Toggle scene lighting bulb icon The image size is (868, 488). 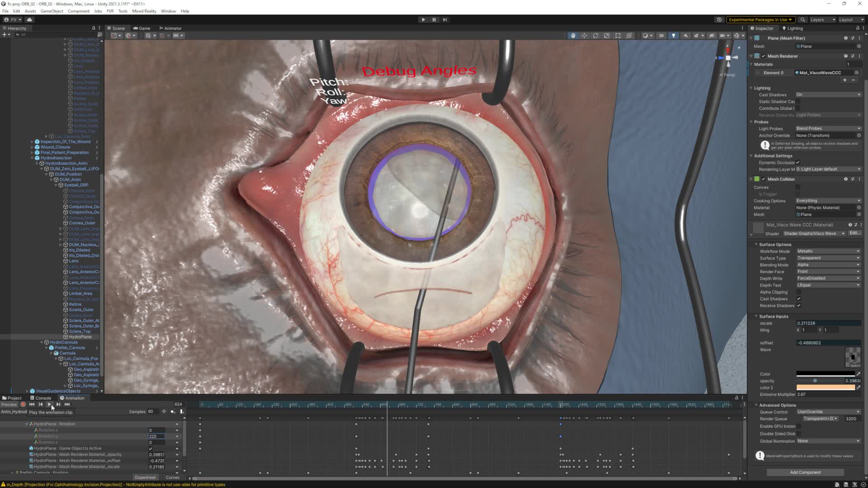(x=674, y=36)
